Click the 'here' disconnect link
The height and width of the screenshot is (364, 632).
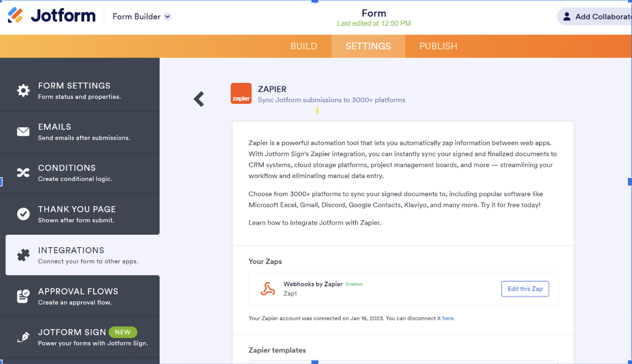tap(448, 318)
